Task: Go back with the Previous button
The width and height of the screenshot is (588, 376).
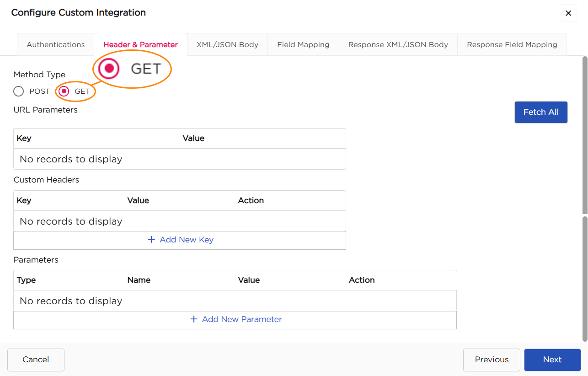Action: 492,360
